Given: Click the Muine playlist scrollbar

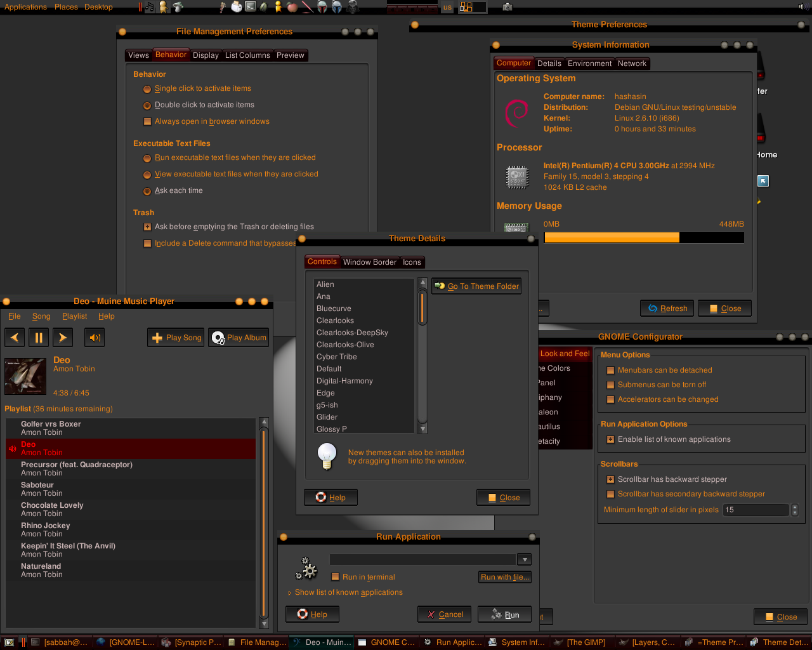Looking at the screenshot, I should (x=265, y=522).
